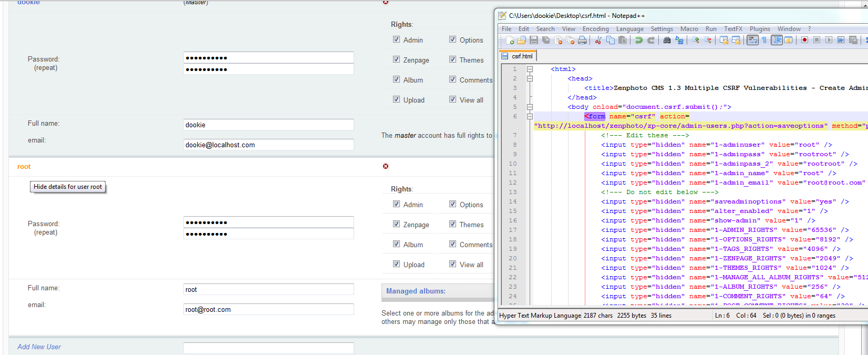This screenshot has height=355, width=868.
Task: Click Run Macro Multiple Times icon
Action: (x=841, y=40)
